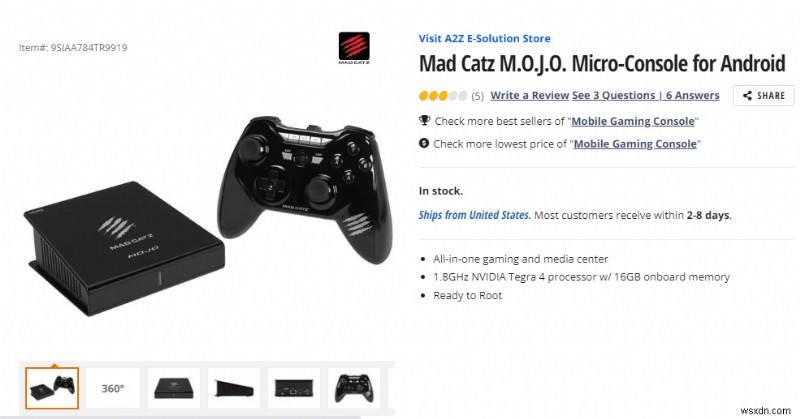Open best sellers Mobile Gaming Console link
Viewport: 800px width, 419px height.
[x=633, y=121]
